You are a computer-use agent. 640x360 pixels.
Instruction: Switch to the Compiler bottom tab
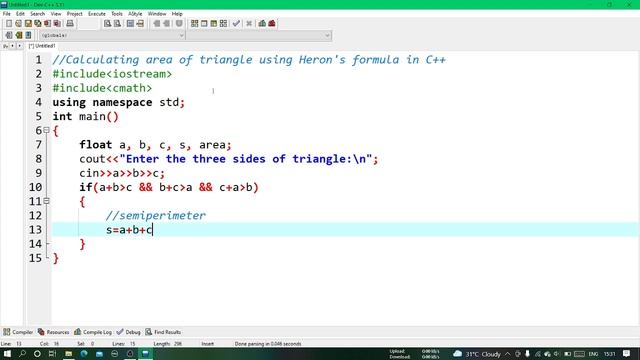(18, 332)
